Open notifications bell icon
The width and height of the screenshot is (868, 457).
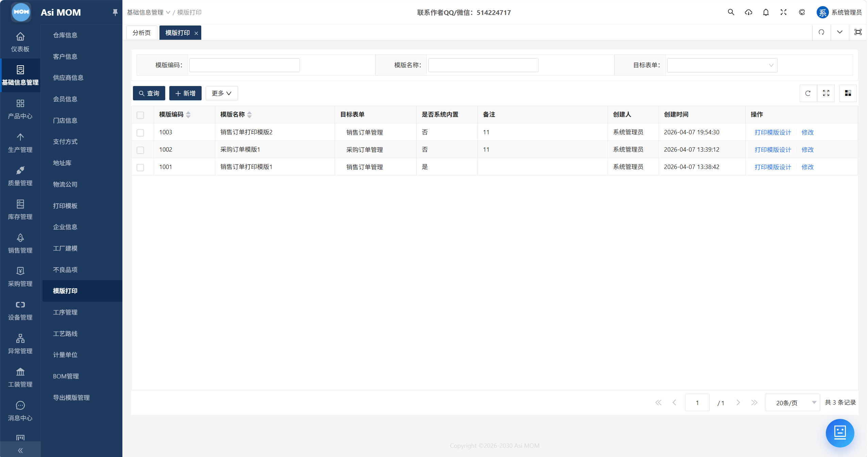[x=766, y=12]
